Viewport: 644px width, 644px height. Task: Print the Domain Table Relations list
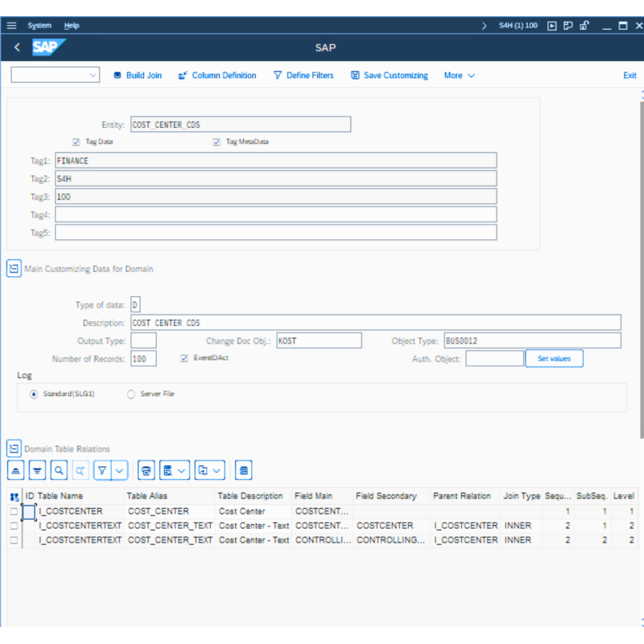(147, 470)
